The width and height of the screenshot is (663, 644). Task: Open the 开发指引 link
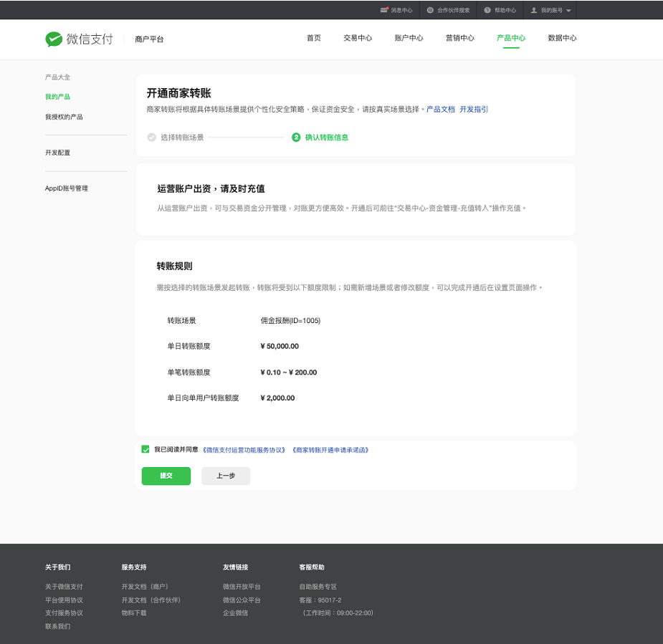[x=474, y=110]
